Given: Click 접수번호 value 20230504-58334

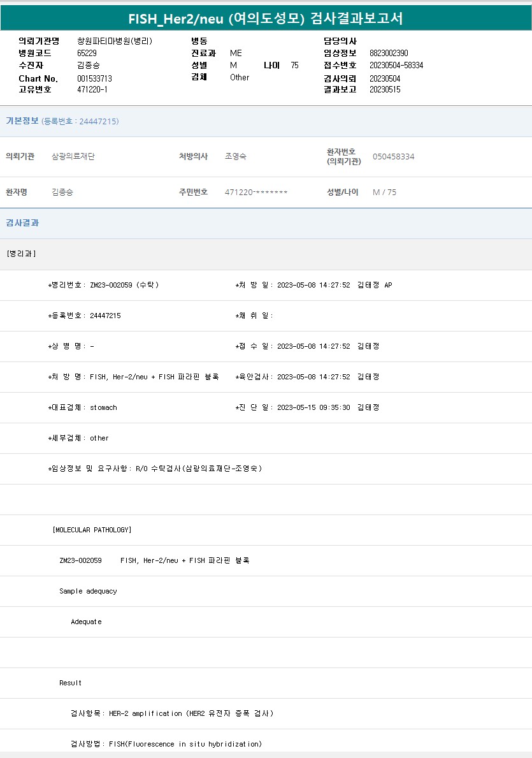Looking at the screenshot, I should click(396, 65).
